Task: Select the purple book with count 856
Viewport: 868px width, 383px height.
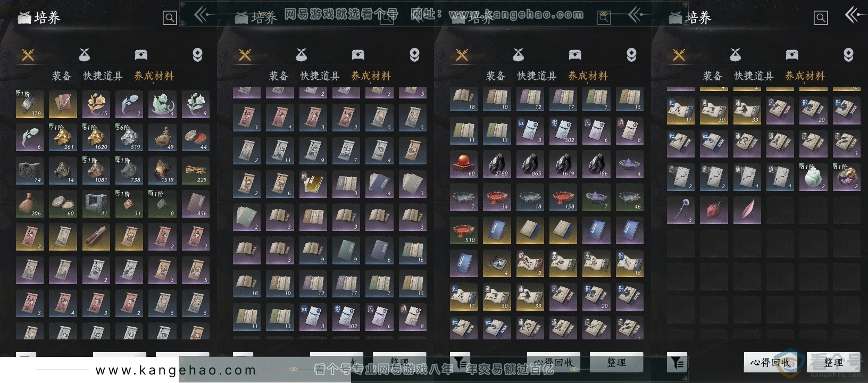Action: click(x=196, y=204)
